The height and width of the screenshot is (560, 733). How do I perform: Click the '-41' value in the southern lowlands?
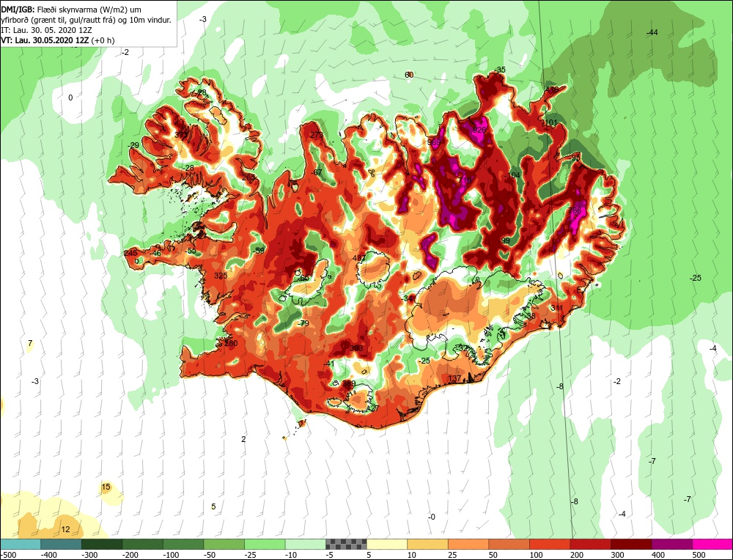tap(329, 364)
